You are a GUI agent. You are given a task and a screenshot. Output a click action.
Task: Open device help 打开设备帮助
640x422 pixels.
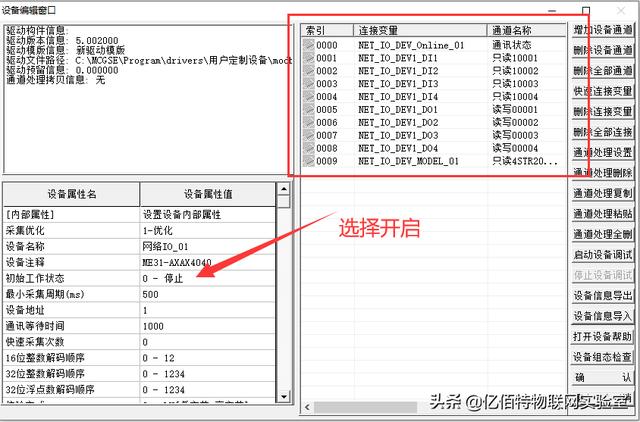tap(602, 336)
